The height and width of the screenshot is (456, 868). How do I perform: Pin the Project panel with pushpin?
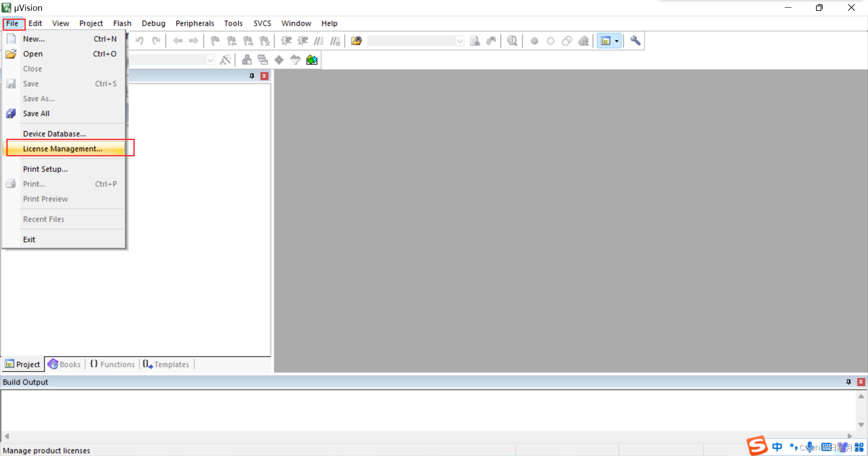click(x=252, y=76)
